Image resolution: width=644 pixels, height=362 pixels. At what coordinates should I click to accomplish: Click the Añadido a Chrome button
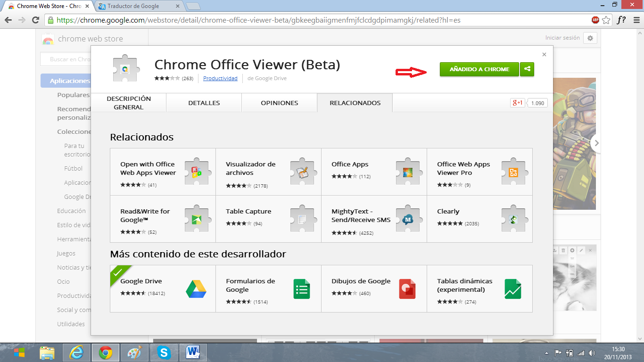(479, 69)
